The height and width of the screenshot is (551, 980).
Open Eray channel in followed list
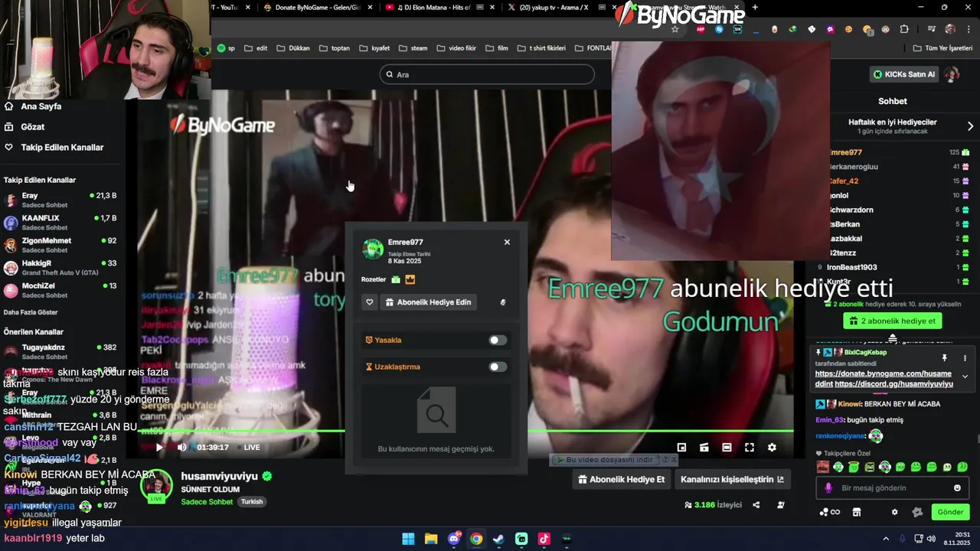pos(61,200)
